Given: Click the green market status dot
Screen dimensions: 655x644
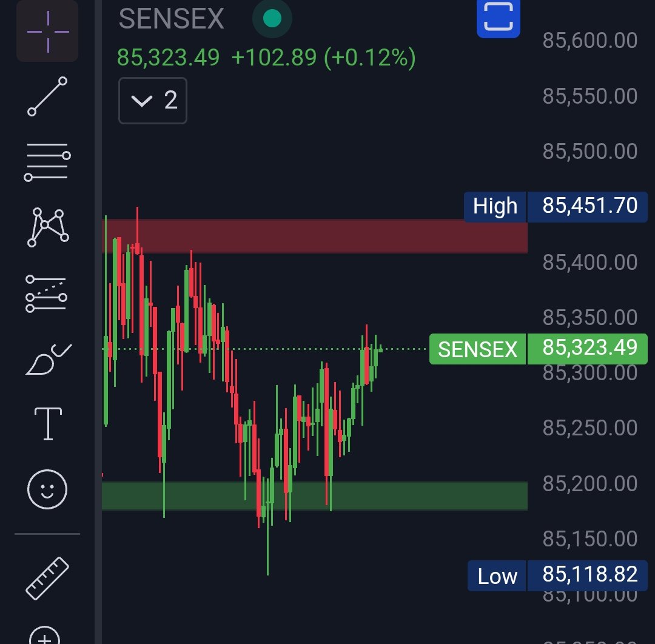Looking at the screenshot, I should pos(272,18).
